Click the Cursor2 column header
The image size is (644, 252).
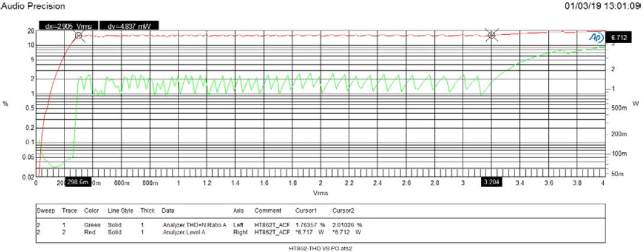coord(343,211)
